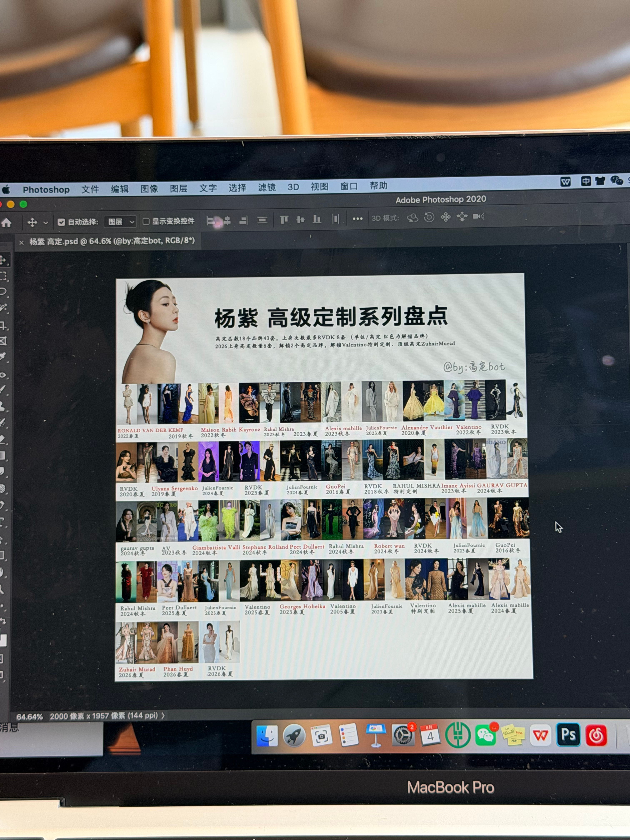This screenshot has width=630, height=840.
Task: Open the 视图 menu
Action: click(319, 186)
